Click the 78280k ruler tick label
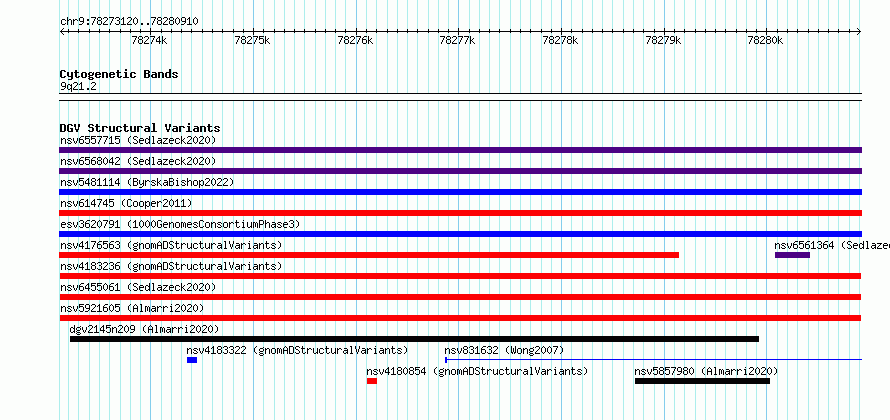Image resolution: width=890 pixels, height=420 pixels. tap(766, 41)
